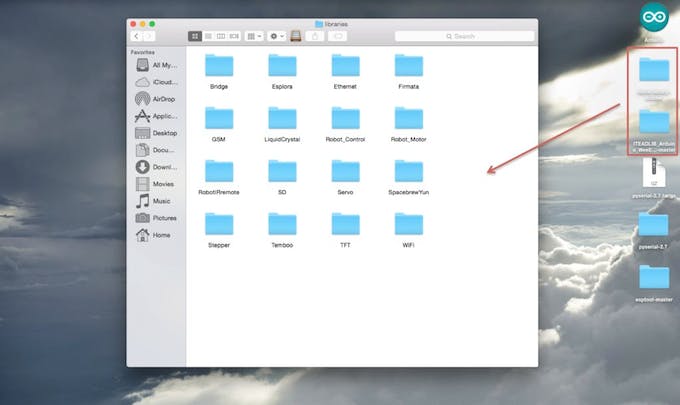The image size is (680, 405).
Task: Open Desktop in sidebar
Action: pyautogui.click(x=156, y=133)
